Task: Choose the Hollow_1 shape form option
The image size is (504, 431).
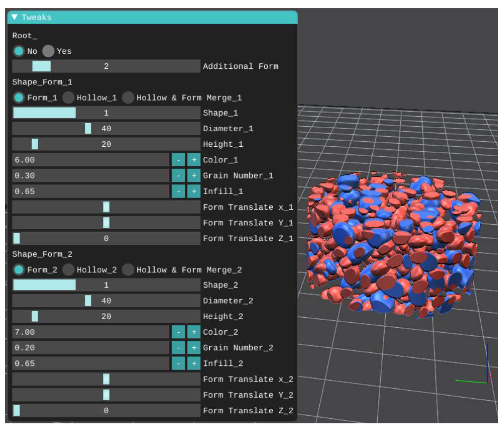Action: [68, 98]
